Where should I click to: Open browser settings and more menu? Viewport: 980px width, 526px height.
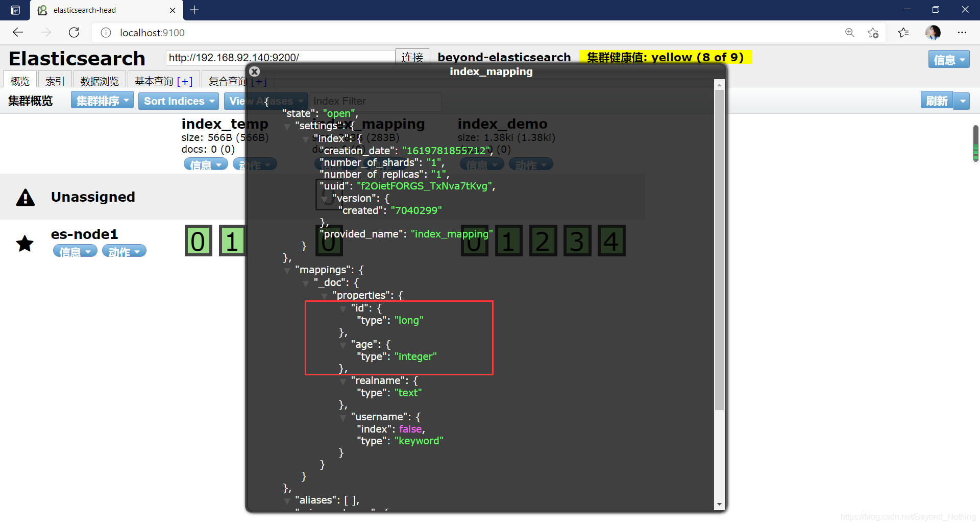coord(962,33)
